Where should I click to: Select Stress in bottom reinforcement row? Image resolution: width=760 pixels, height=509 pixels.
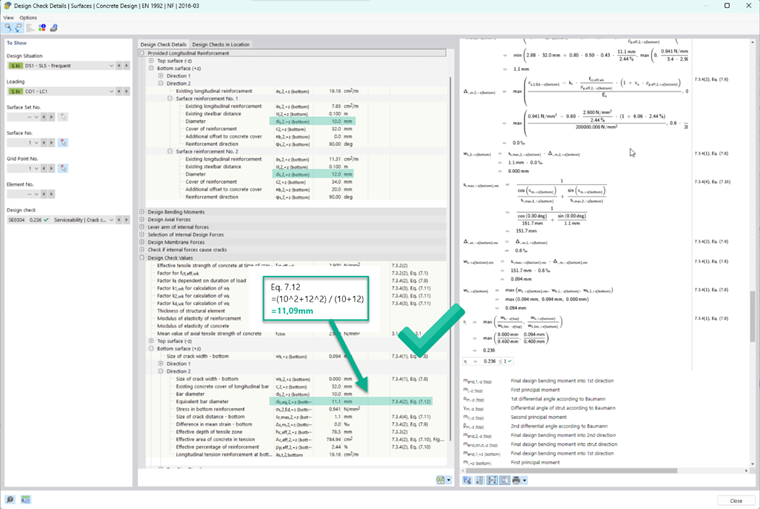(x=296, y=409)
